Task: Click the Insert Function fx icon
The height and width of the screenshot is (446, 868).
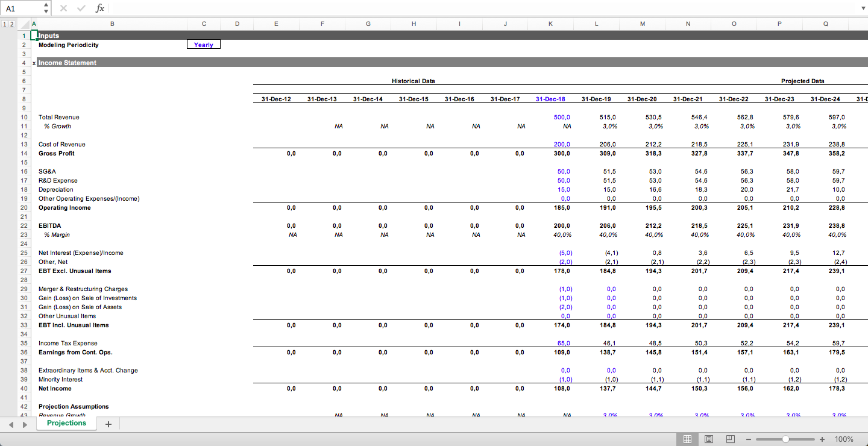Action: click(100, 8)
